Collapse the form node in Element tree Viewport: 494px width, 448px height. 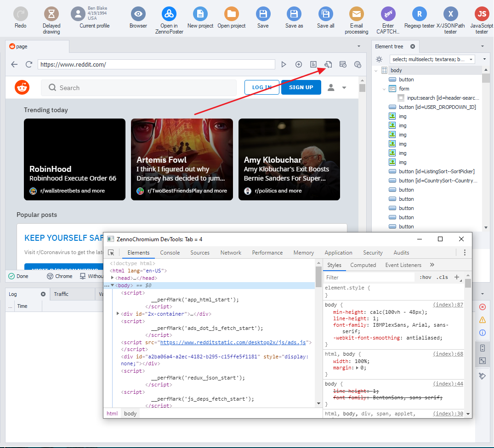click(x=384, y=89)
